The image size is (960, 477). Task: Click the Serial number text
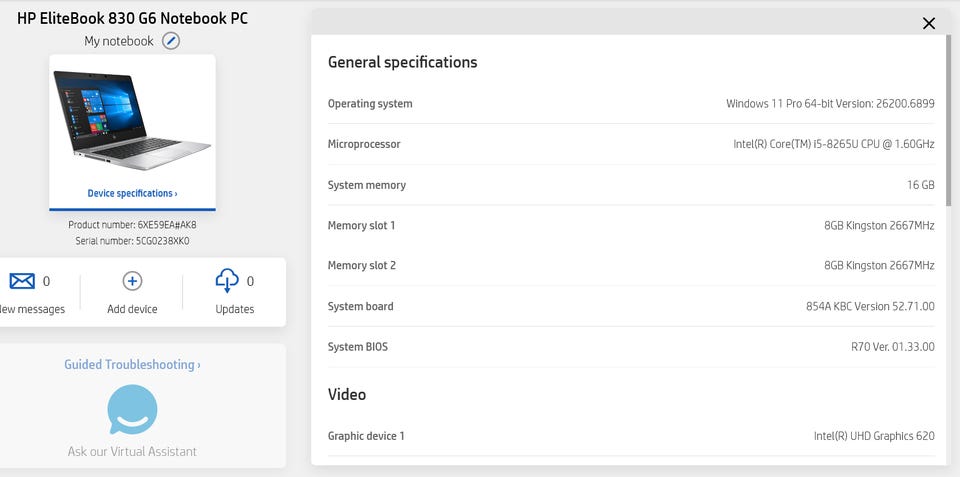point(132,241)
